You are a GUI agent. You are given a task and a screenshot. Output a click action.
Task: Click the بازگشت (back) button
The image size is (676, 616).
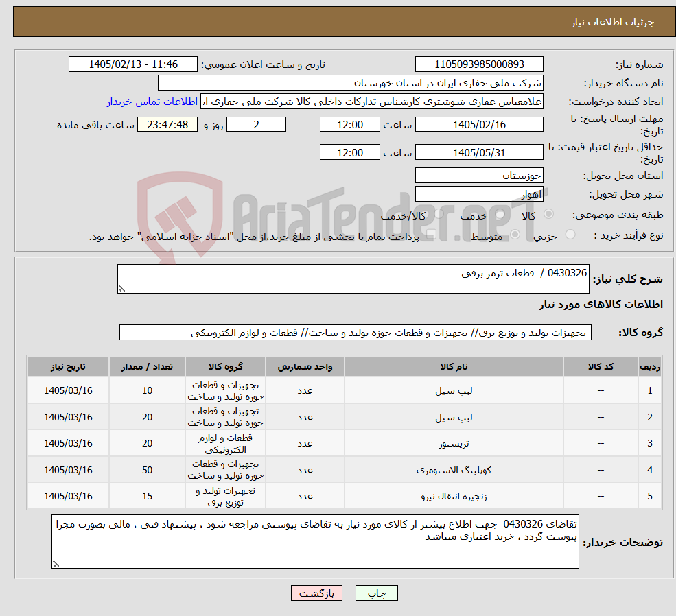tap(316, 593)
